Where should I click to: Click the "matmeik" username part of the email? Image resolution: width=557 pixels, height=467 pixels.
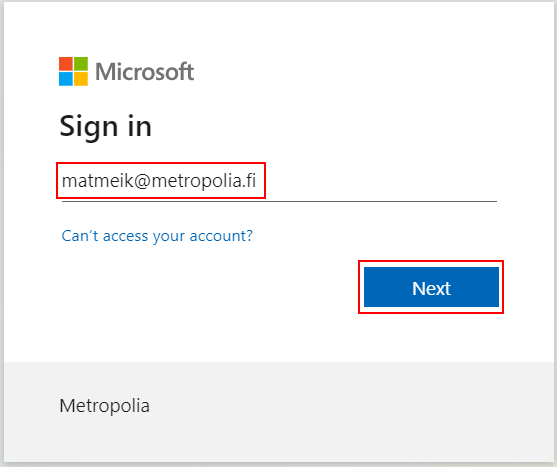(x=97, y=181)
